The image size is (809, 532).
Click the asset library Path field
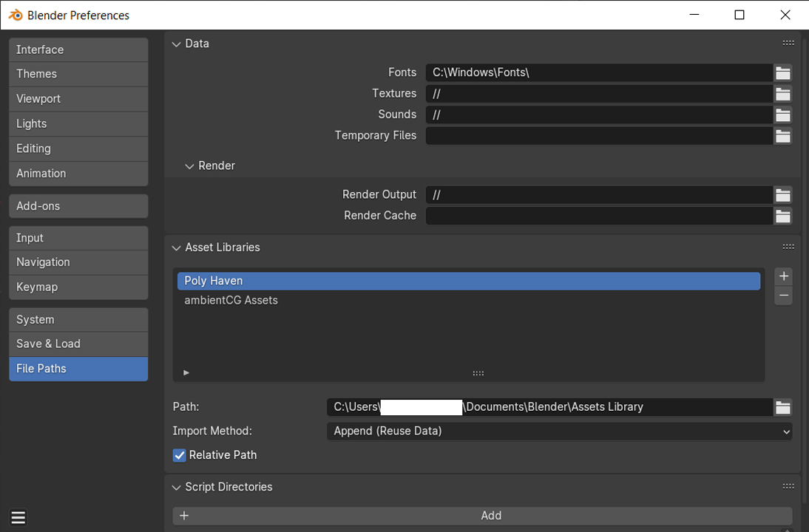549,407
